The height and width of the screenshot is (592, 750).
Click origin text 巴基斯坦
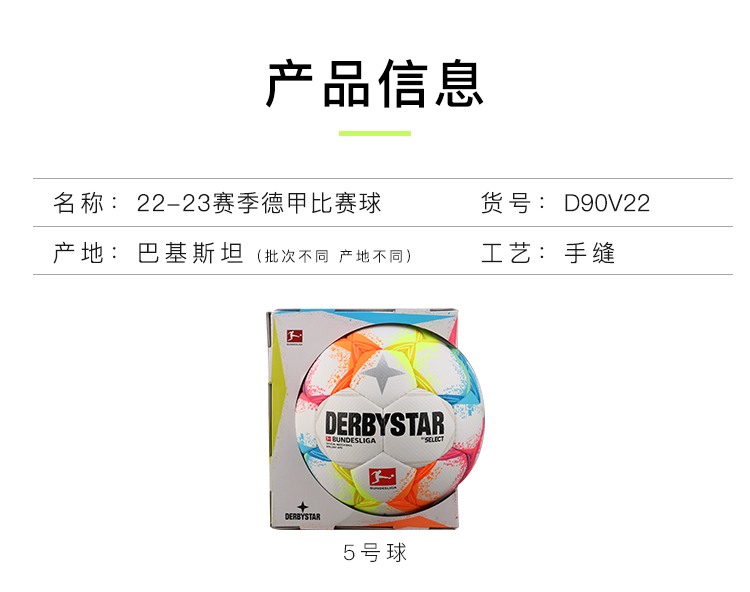coord(190,252)
